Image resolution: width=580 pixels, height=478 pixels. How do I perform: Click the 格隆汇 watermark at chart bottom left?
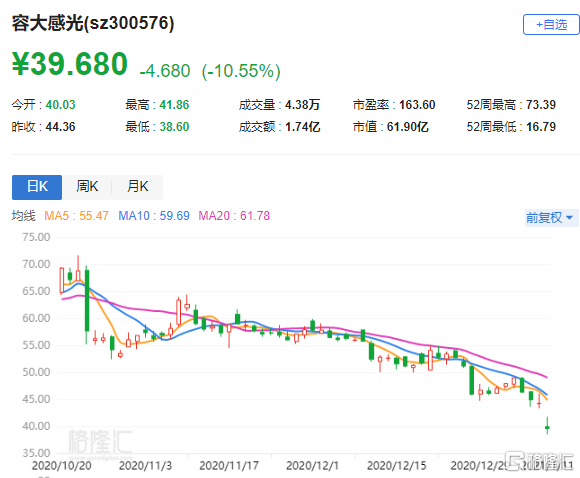click(x=100, y=442)
